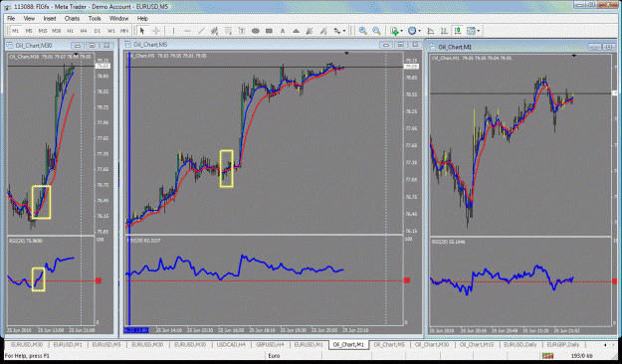Switch to candlesticks chart mode

click(x=458, y=31)
